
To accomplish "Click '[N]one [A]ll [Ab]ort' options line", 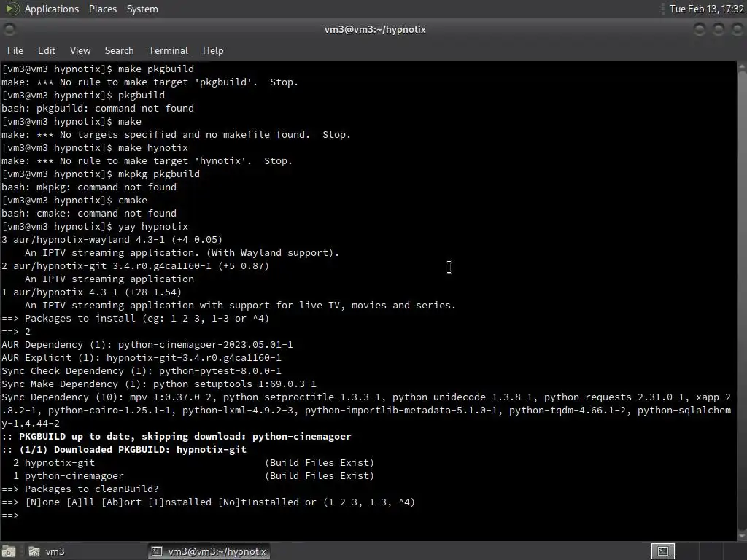I will (x=208, y=502).
